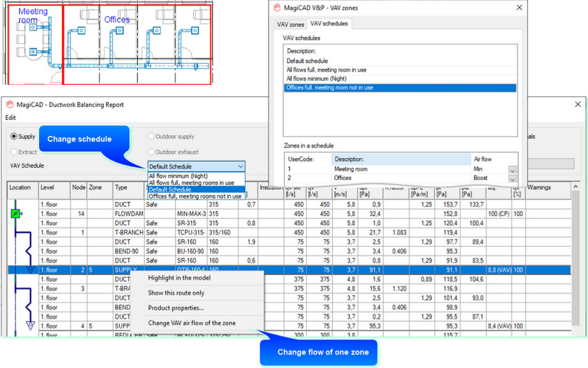Open 'Product properties...' from context menu
The height and width of the screenshot is (368, 588).
[x=176, y=307]
